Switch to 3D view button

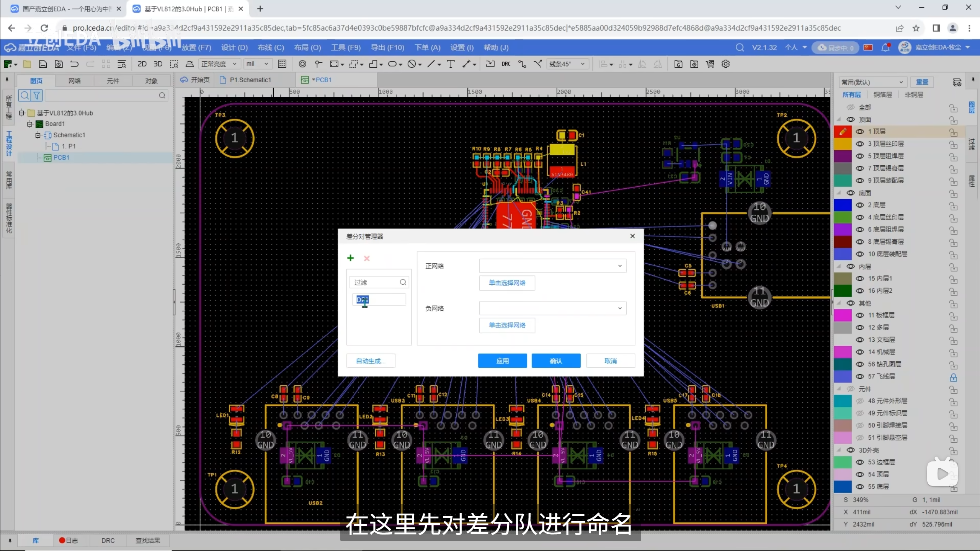pyautogui.click(x=158, y=64)
